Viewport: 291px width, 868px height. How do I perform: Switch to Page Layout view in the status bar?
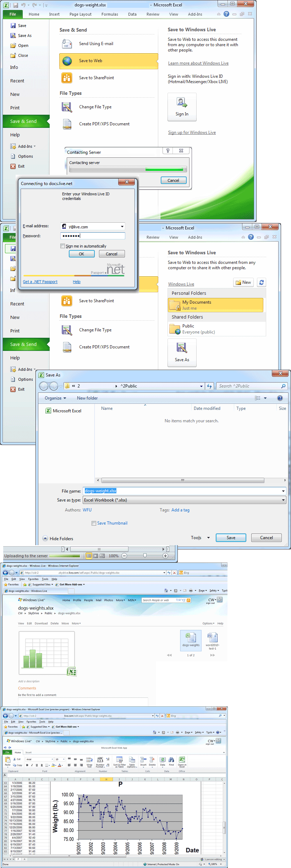coord(95,556)
